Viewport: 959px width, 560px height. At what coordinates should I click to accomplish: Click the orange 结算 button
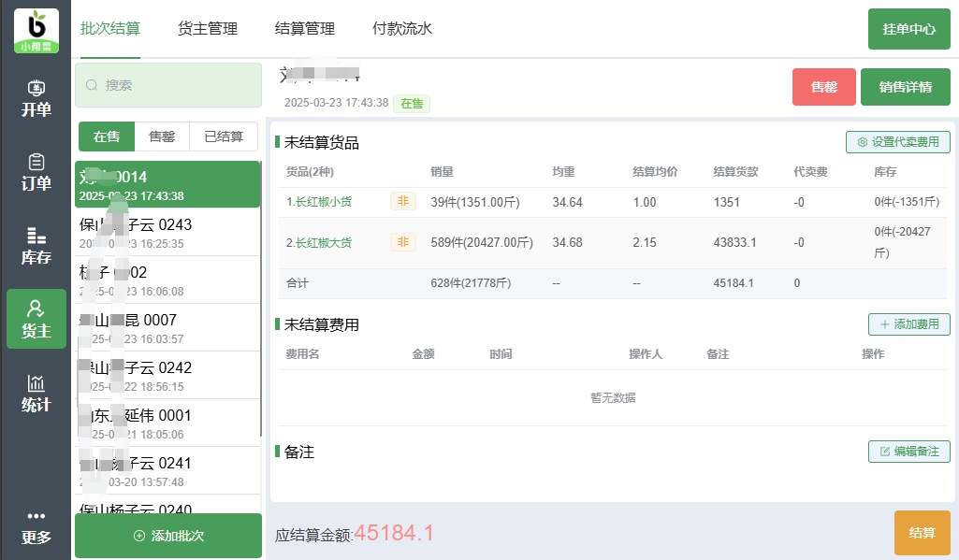point(922,533)
